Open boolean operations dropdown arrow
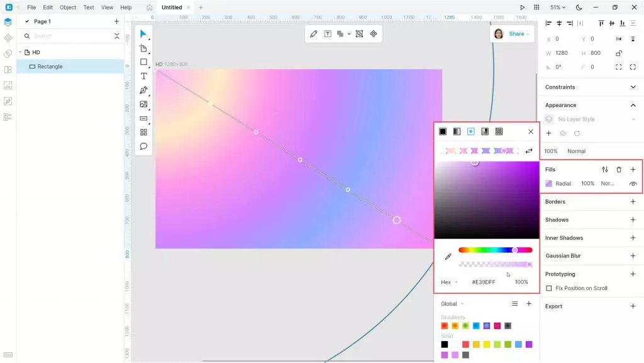The image size is (644, 363). tap(348, 34)
